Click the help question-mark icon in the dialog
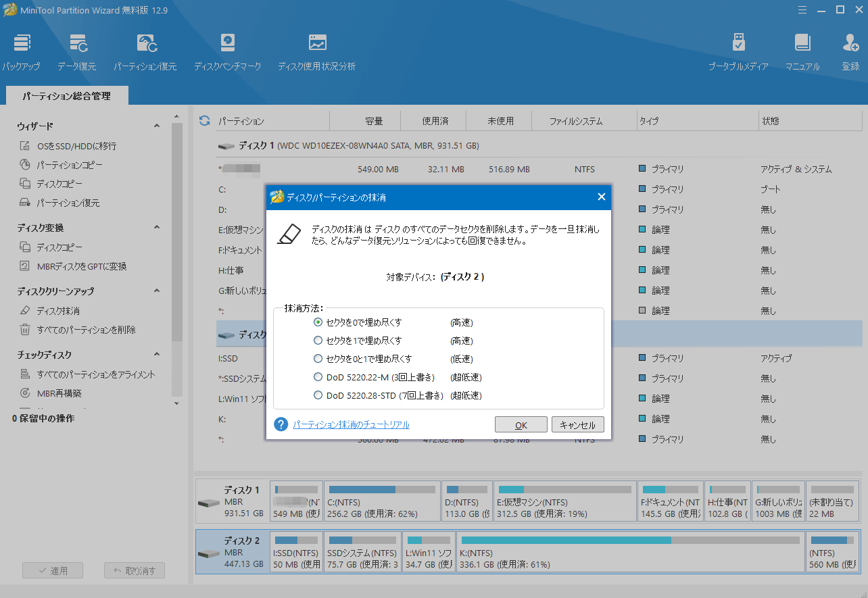Image resolution: width=868 pixels, height=598 pixels. point(281,424)
